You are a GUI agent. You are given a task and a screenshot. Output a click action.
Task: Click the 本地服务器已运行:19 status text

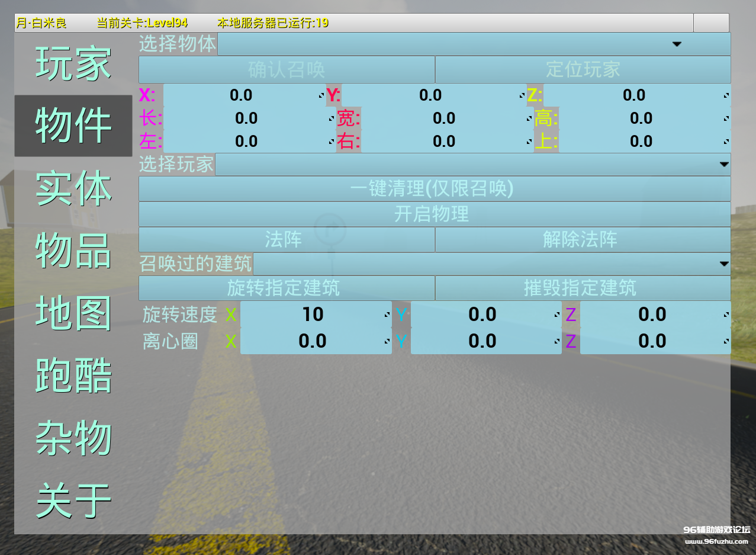[272, 23]
